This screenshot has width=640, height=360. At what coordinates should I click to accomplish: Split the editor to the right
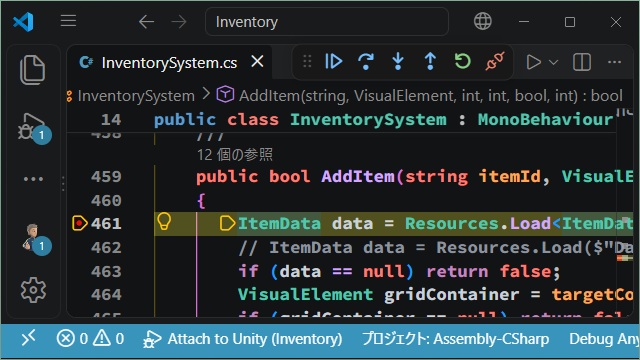(x=582, y=62)
